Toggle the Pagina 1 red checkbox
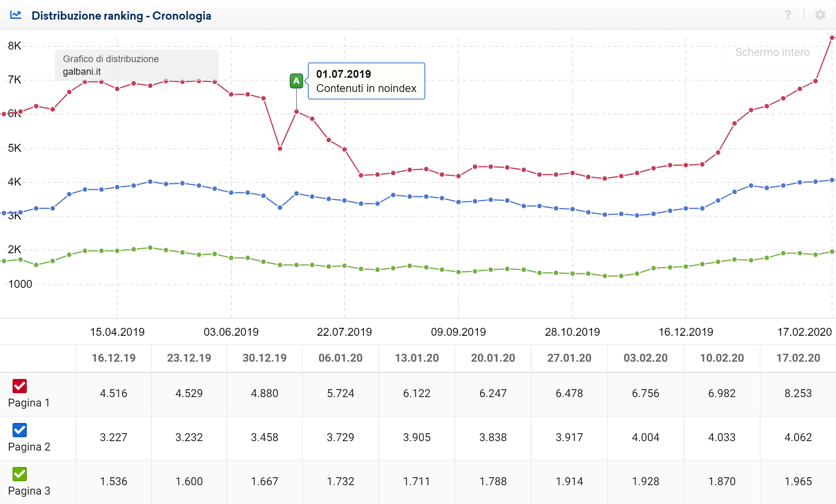 [x=20, y=386]
